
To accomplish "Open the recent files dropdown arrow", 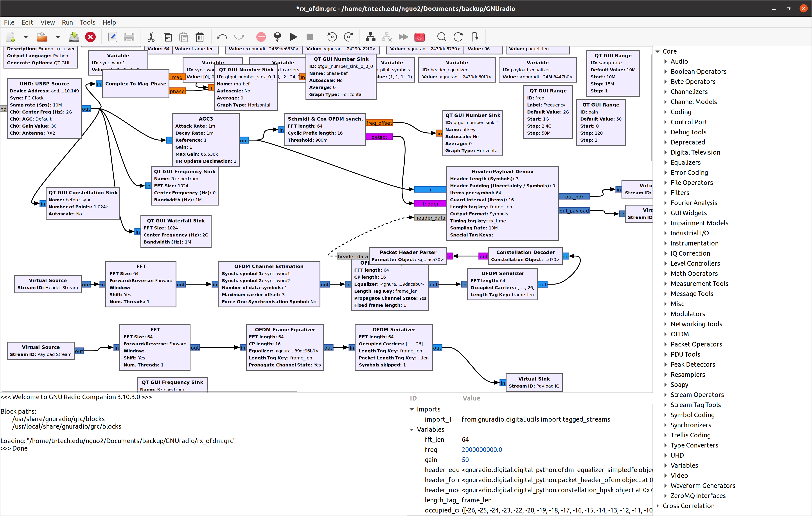I will click(x=58, y=37).
